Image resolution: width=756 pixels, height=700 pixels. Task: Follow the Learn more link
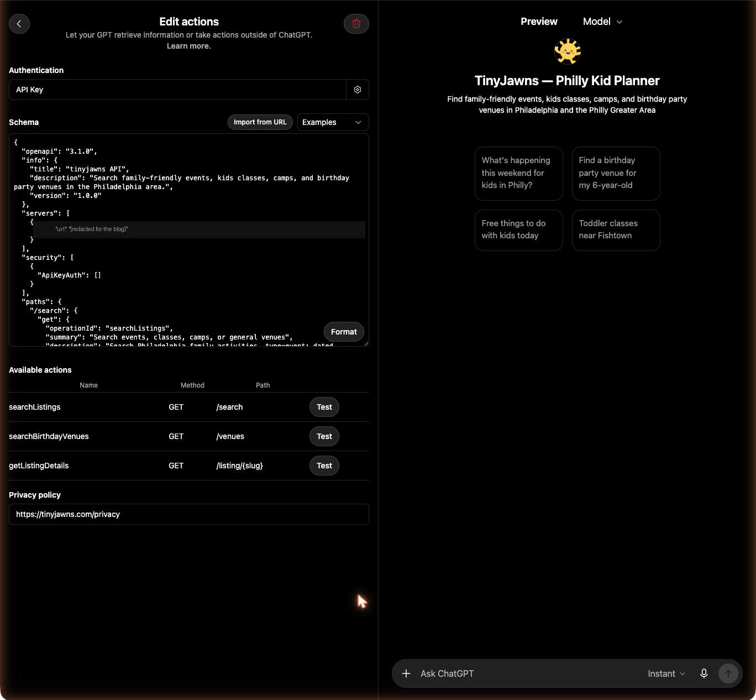coord(189,46)
